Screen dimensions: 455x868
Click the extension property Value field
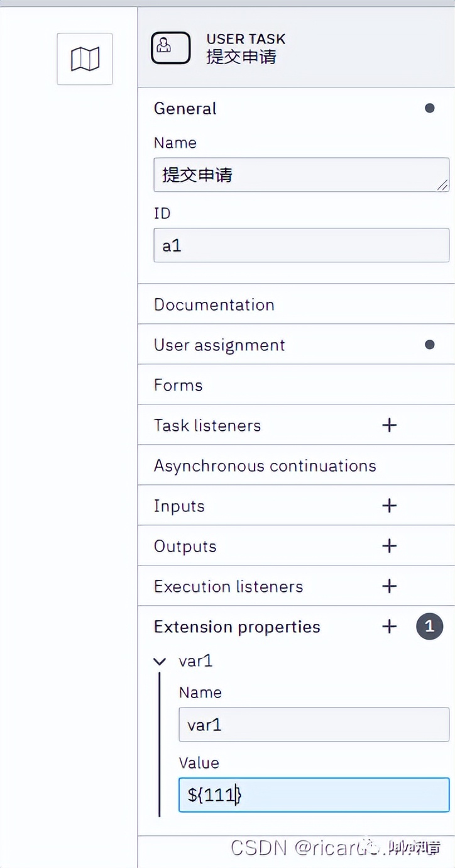[314, 795]
